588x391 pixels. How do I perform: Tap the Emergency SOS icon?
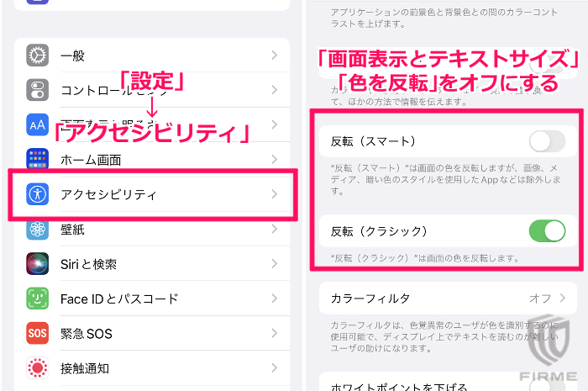point(38,333)
